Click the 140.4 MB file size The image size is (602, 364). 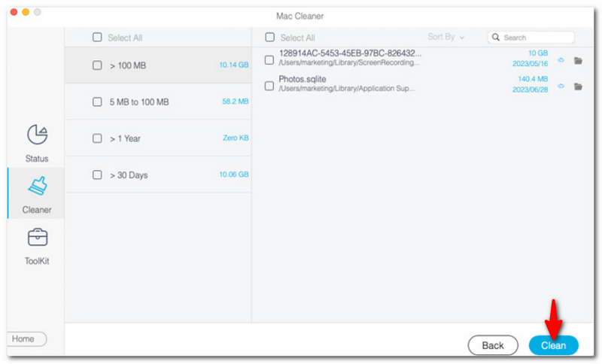click(533, 79)
